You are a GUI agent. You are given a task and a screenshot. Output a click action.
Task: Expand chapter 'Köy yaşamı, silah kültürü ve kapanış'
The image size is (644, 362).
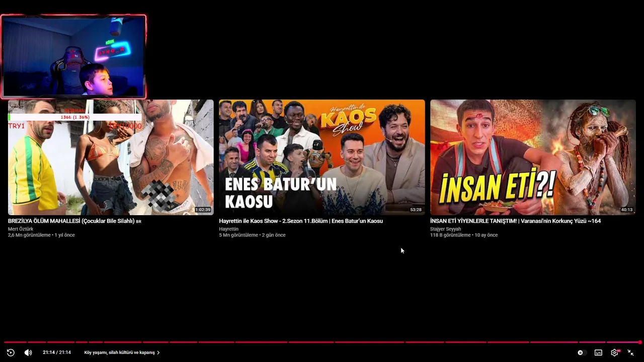click(122, 352)
